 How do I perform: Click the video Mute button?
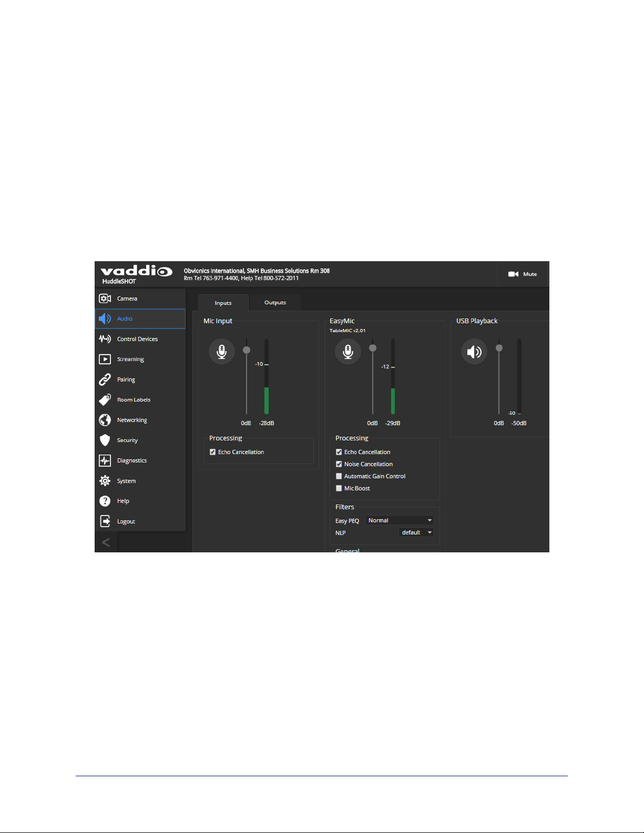click(523, 274)
